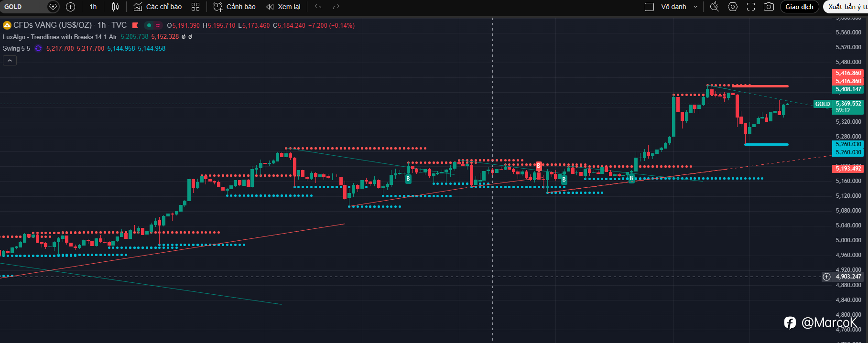This screenshot has width=868, height=343.
Task: Open the quick search lightning icon
Action: [x=715, y=7]
